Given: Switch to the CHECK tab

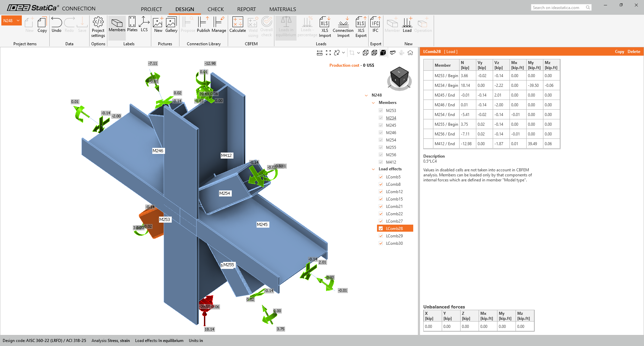Looking at the screenshot, I should pyautogui.click(x=215, y=9).
